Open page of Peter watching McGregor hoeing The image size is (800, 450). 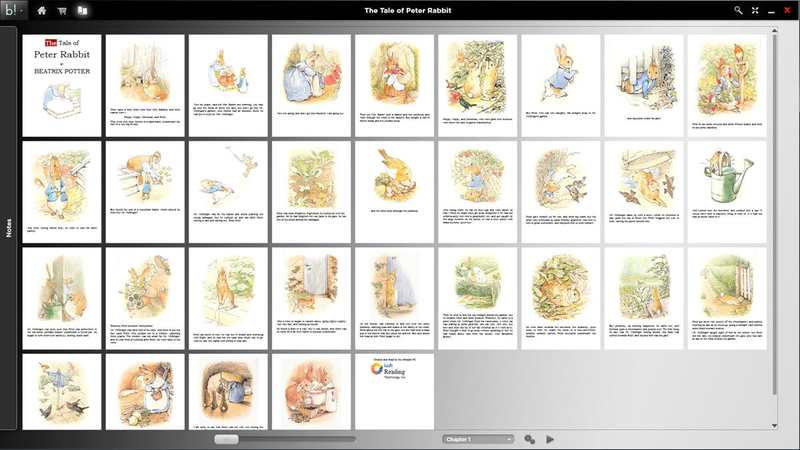click(x=644, y=298)
